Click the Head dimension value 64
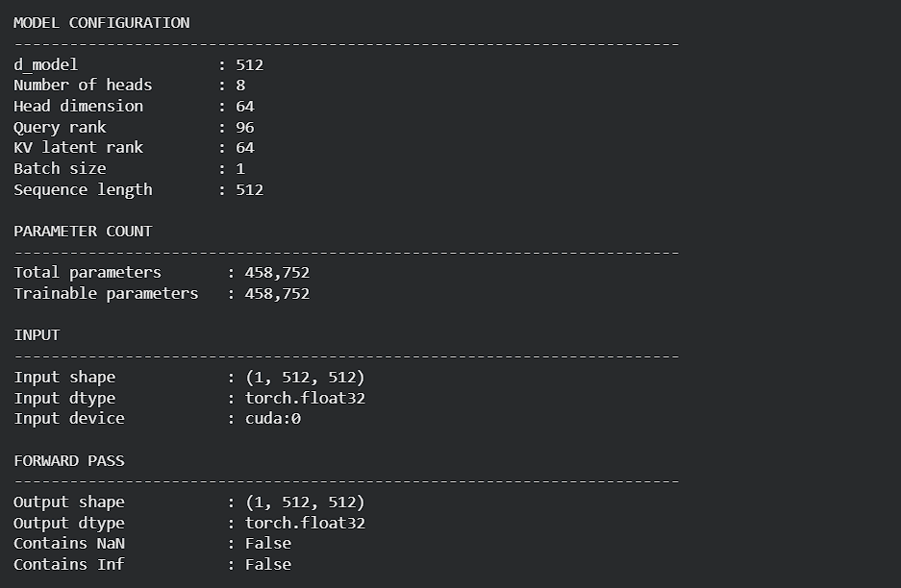The width and height of the screenshot is (901, 588). (245, 107)
